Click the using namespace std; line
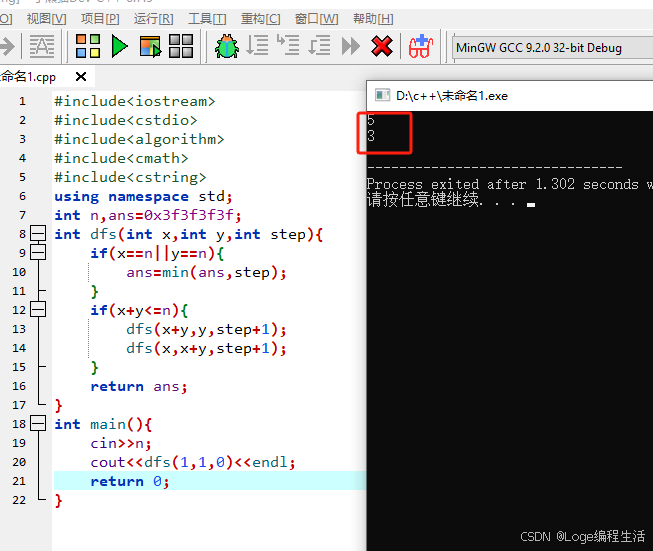Image resolution: width=653 pixels, height=551 pixels. [x=143, y=196]
